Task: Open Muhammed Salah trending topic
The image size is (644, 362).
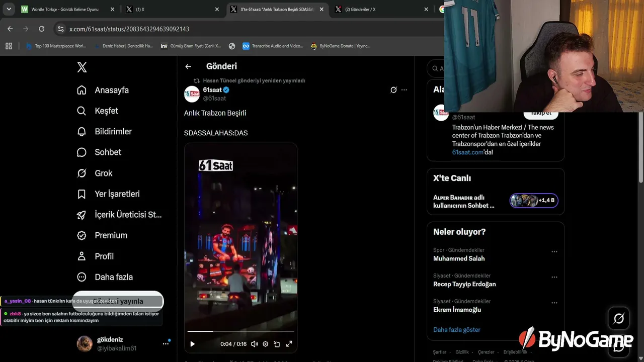Action: pyautogui.click(x=459, y=258)
